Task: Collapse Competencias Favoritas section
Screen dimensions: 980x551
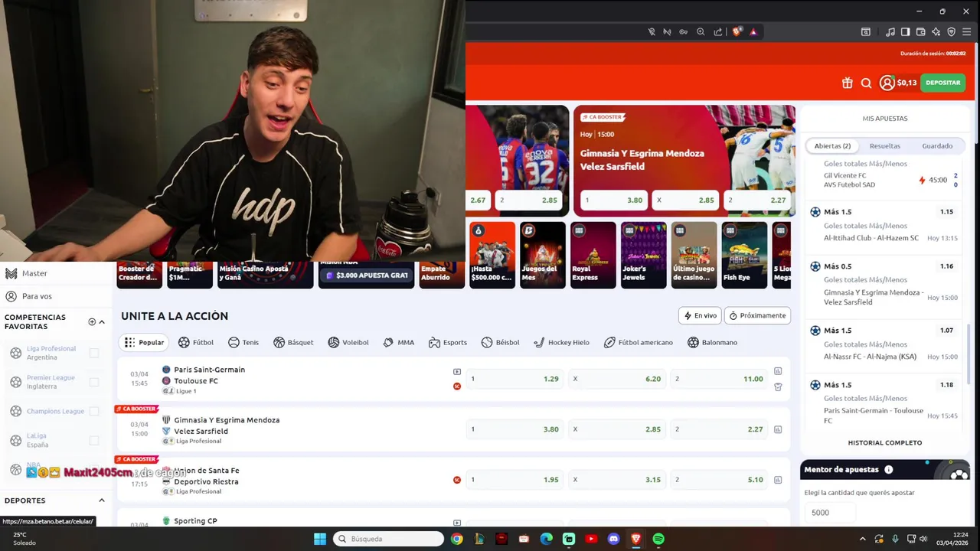Action: tap(102, 322)
